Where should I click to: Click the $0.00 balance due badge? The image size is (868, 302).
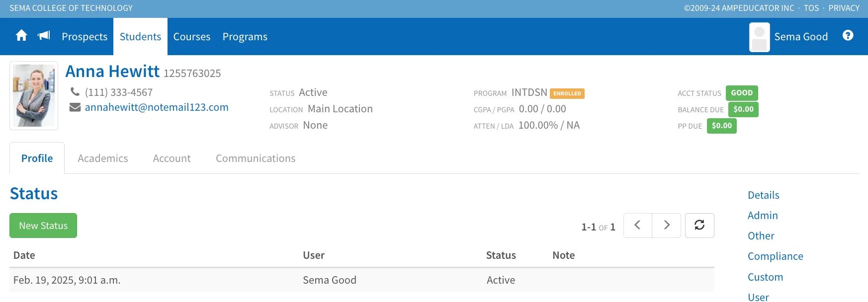(744, 109)
